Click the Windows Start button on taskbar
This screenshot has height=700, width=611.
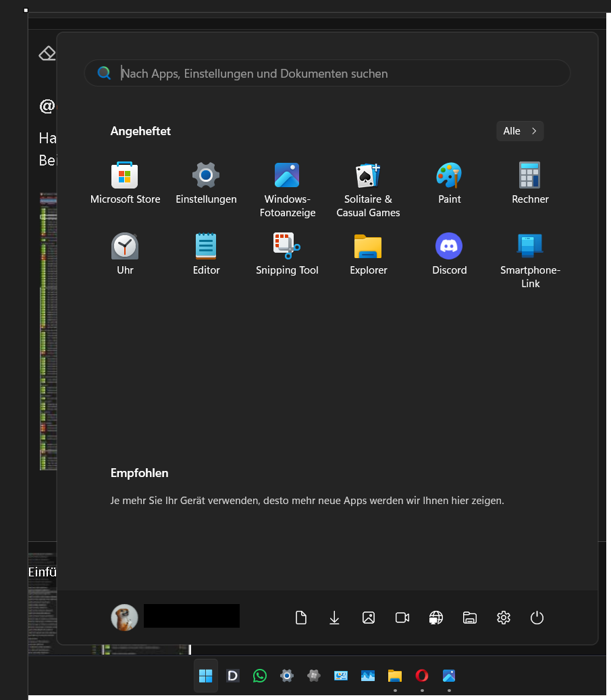206,676
